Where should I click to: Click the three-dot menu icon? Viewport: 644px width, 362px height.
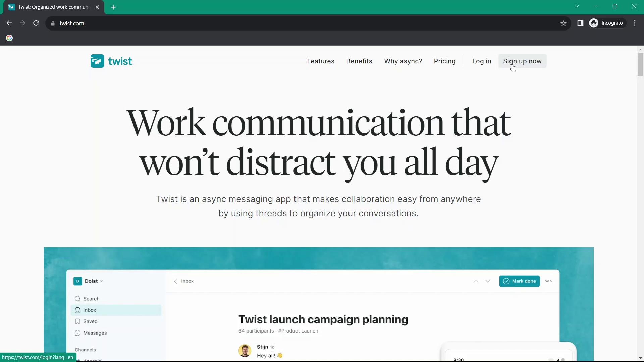pos(548,281)
